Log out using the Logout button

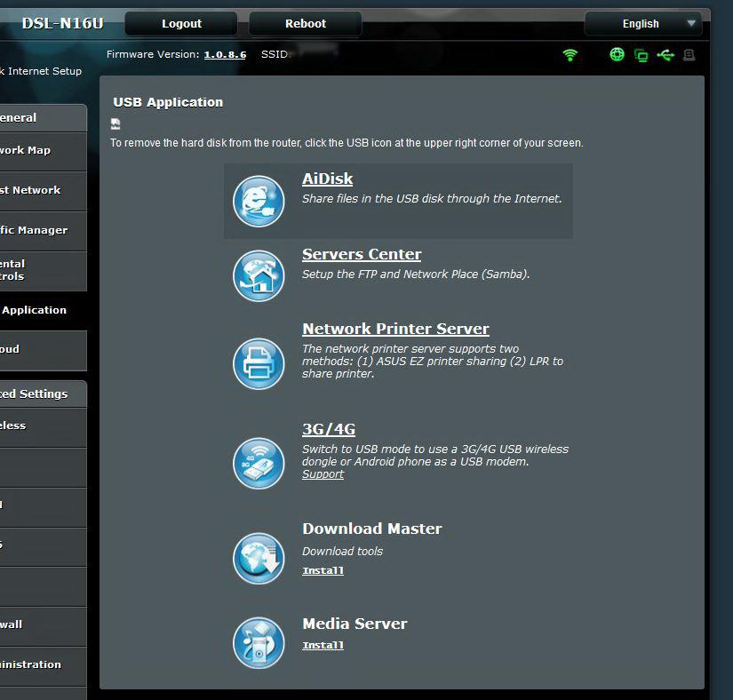click(x=181, y=24)
